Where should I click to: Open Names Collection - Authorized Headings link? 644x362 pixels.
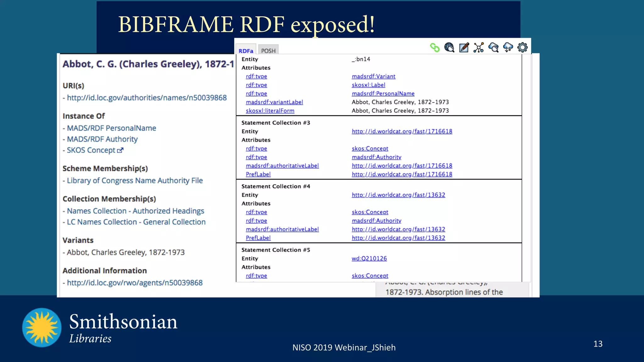[136, 211]
